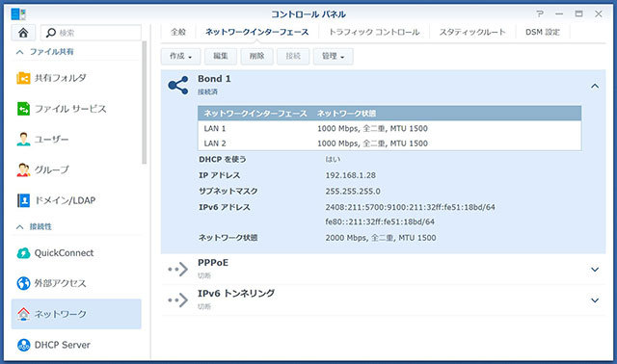Select the LAN 2 row
The width and height of the screenshot is (617, 364).
point(389,143)
